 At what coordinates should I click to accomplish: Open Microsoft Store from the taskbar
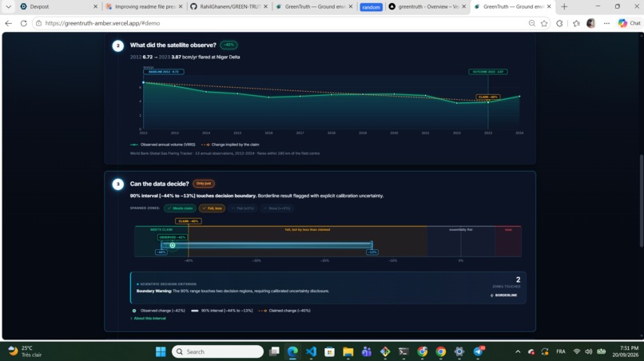pos(329,351)
